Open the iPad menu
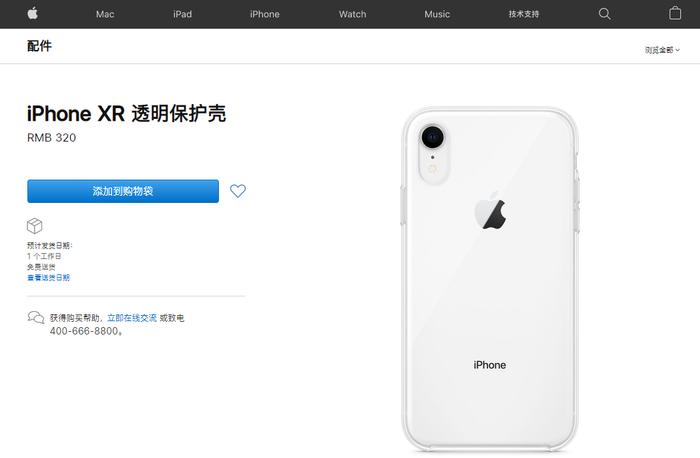The height and width of the screenshot is (458, 700). (x=183, y=14)
